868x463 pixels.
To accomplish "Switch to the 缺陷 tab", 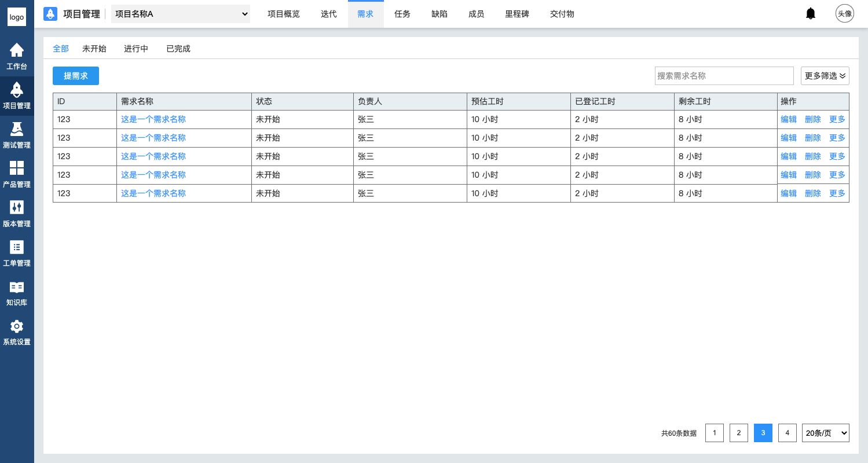I will tap(440, 14).
